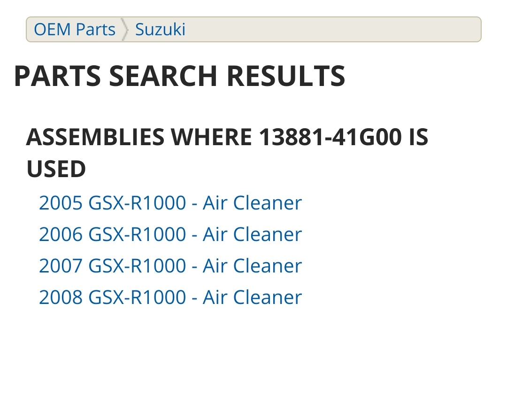Click the word PARTS in the main heading

coord(57,76)
